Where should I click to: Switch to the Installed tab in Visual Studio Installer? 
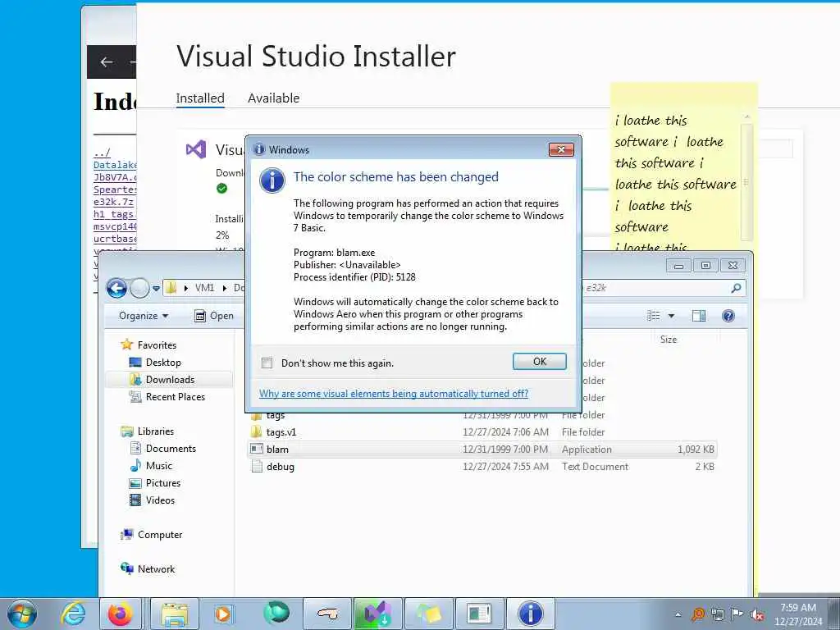pos(200,98)
